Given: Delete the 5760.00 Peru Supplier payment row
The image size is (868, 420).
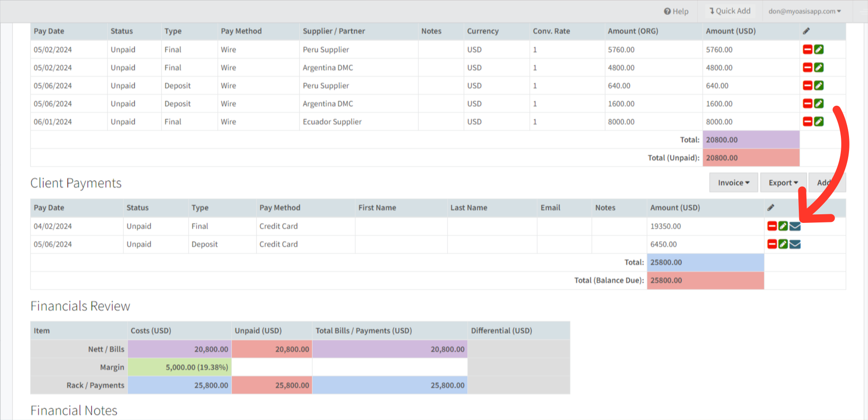Looking at the screenshot, I should tap(807, 49).
